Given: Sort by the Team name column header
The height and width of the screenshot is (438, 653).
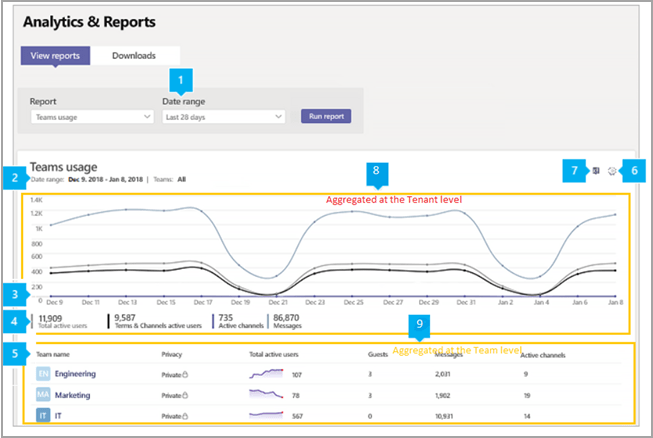Looking at the screenshot, I should tap(53, 354).
